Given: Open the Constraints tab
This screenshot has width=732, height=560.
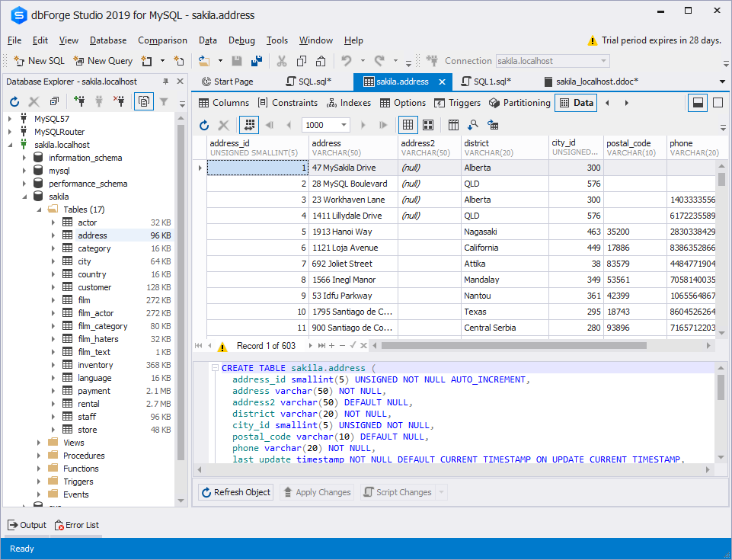Looking at the screenshot, I should 288,103.
